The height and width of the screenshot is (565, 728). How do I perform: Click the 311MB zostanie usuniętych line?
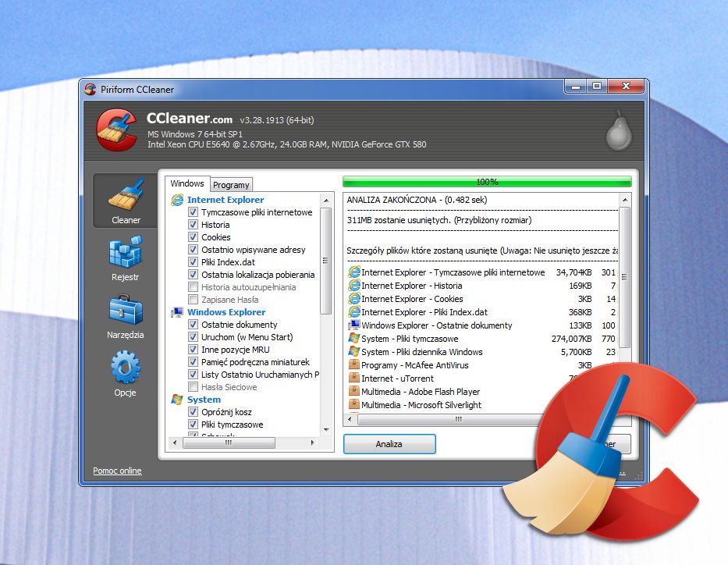coord(439,220)
